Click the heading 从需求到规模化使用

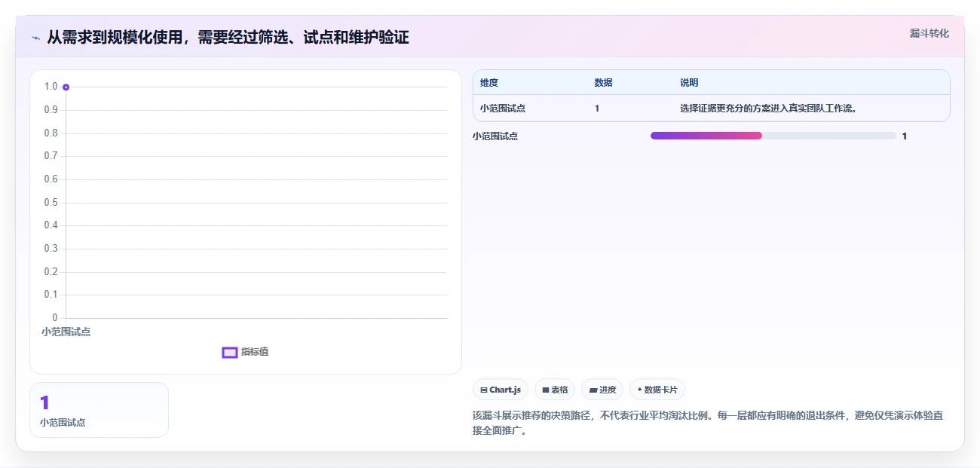click(x=228, y=37)
